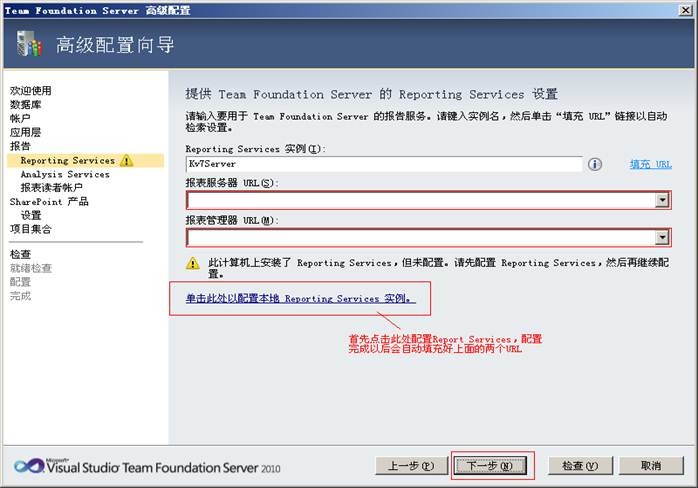Click warning icon next to Reporting Services
Screen dimensions: 698x488
click(126, 160)
